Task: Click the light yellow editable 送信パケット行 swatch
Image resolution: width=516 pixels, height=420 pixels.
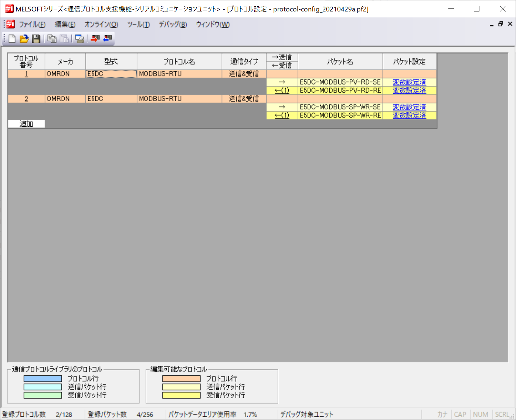Action: click(181, 387)
